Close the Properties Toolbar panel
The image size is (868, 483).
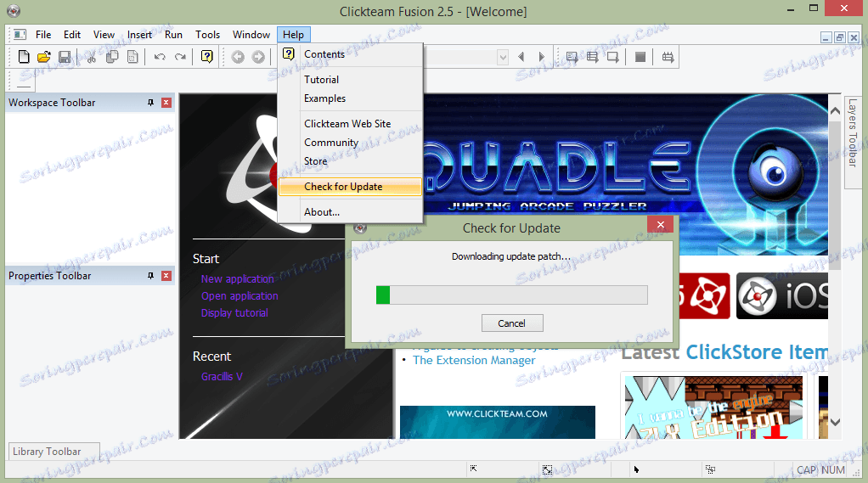click(x=166, y=276)
